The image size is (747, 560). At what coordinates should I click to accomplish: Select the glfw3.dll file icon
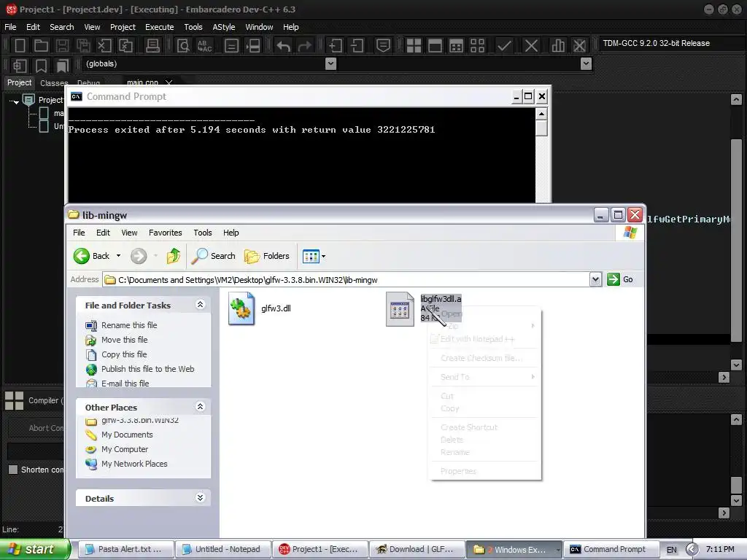tap(241, 308)
